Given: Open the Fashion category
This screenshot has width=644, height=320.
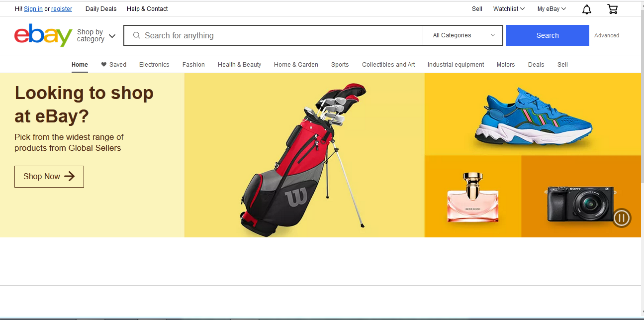Looking at the screenshot, I should point(193,65).
